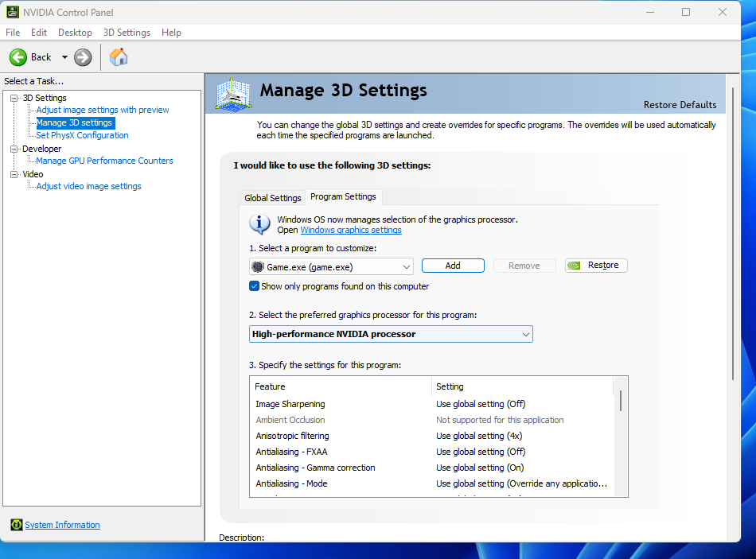The width and height of the screenshot is (756, 559).
Task: Collapse the 3D Settings tree node
Action: click(14, 98)
